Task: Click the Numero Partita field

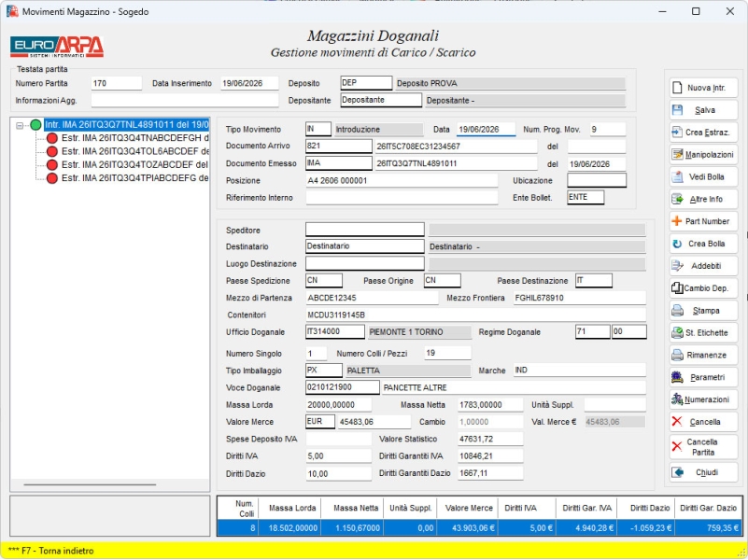Action: tap(117, 83)
